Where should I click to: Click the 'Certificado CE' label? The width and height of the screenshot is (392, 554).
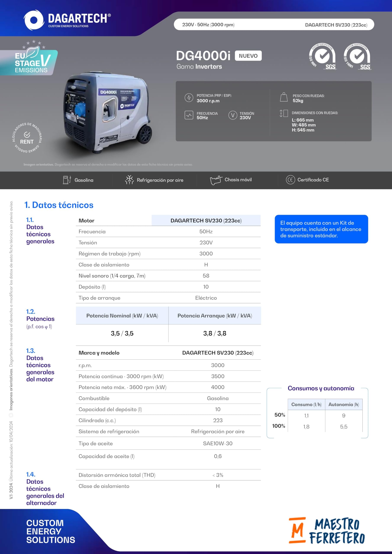313,180
